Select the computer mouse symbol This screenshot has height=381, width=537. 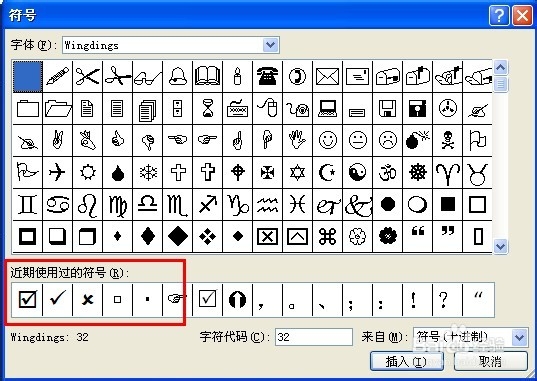coord(267,109)
